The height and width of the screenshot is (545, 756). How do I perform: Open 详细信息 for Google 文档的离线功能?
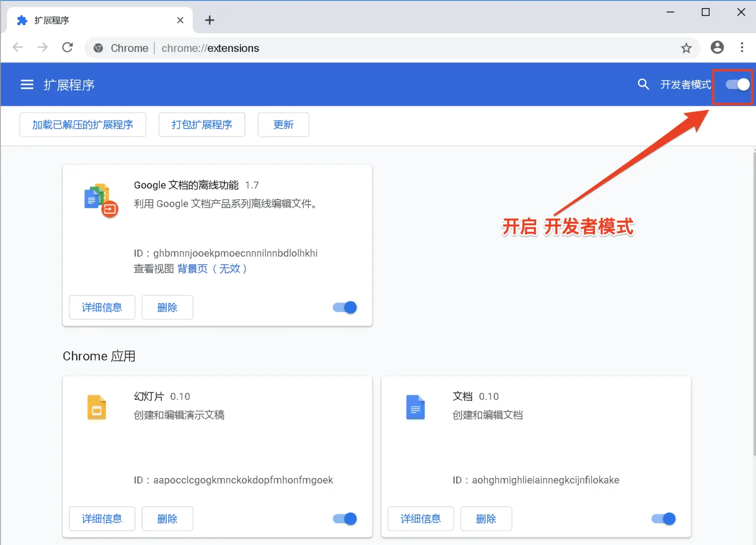102,308
